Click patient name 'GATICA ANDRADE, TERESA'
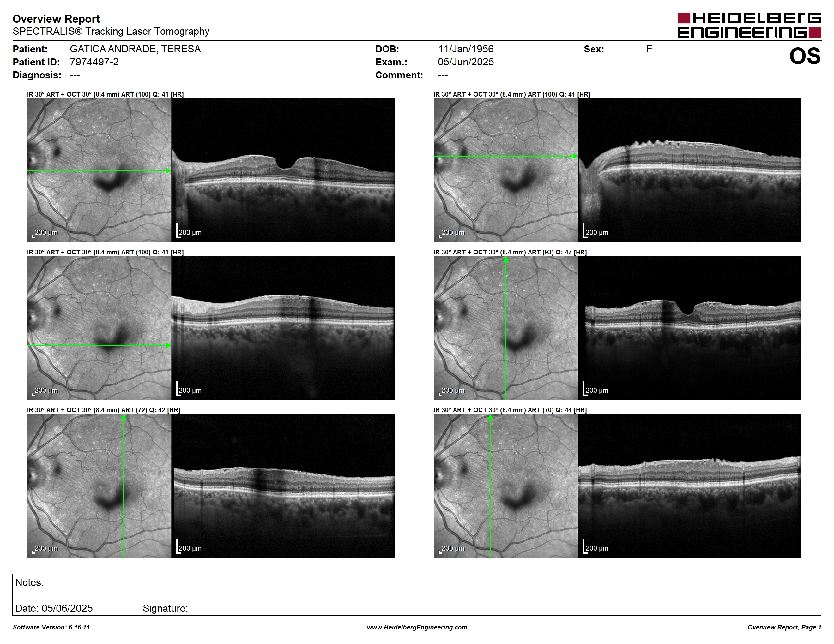The width and height of the screenshot is (834, 644). [135, 49]
